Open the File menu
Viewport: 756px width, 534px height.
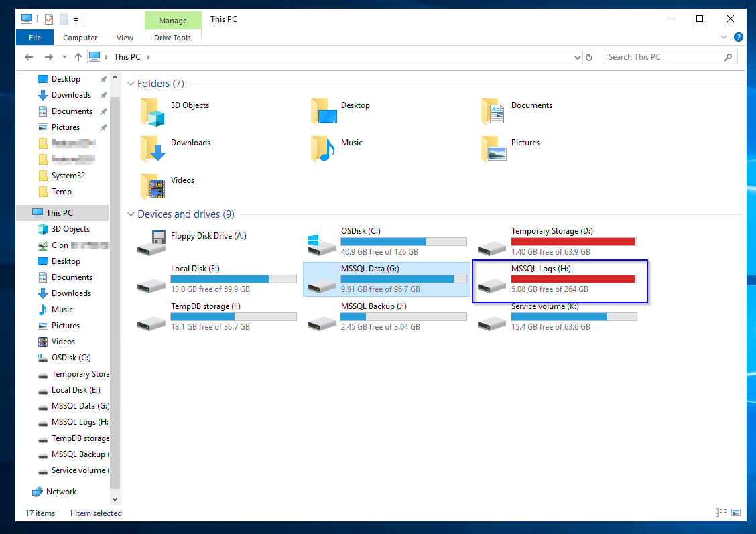(34, 38)
